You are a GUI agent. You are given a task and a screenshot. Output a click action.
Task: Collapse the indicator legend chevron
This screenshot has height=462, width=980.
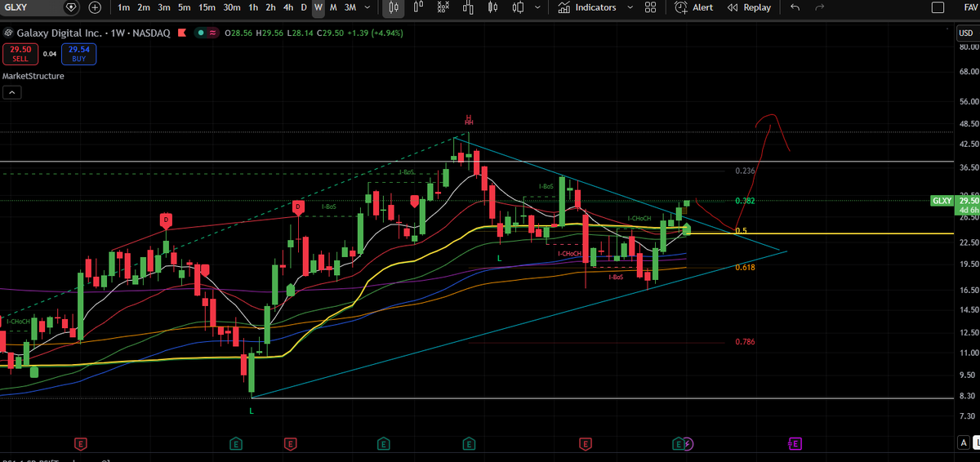(12, 92)
